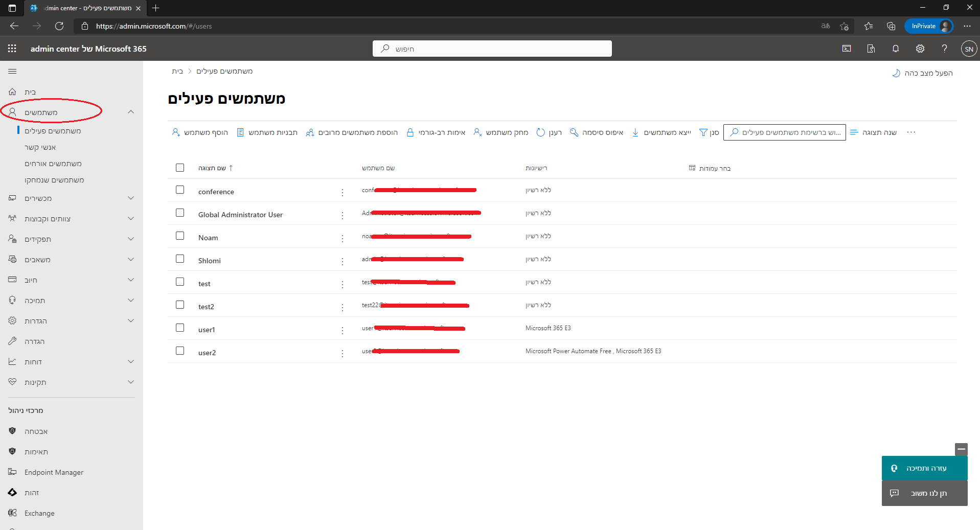Check the test user checkbox
Screen dimensions: 980x530
[x=180, y=282]
